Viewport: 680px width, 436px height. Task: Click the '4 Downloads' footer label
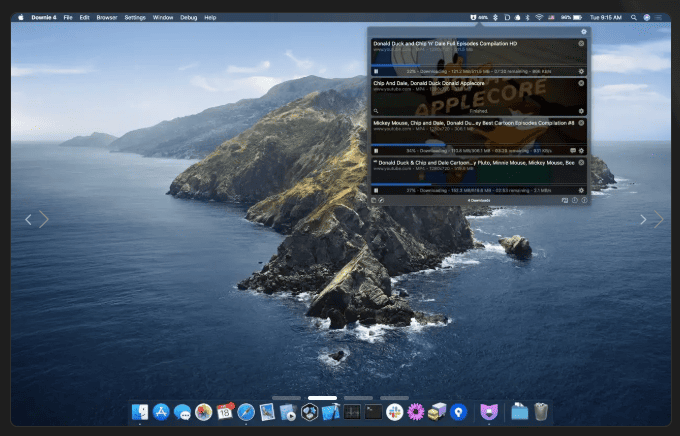click(x=479, y=200)
